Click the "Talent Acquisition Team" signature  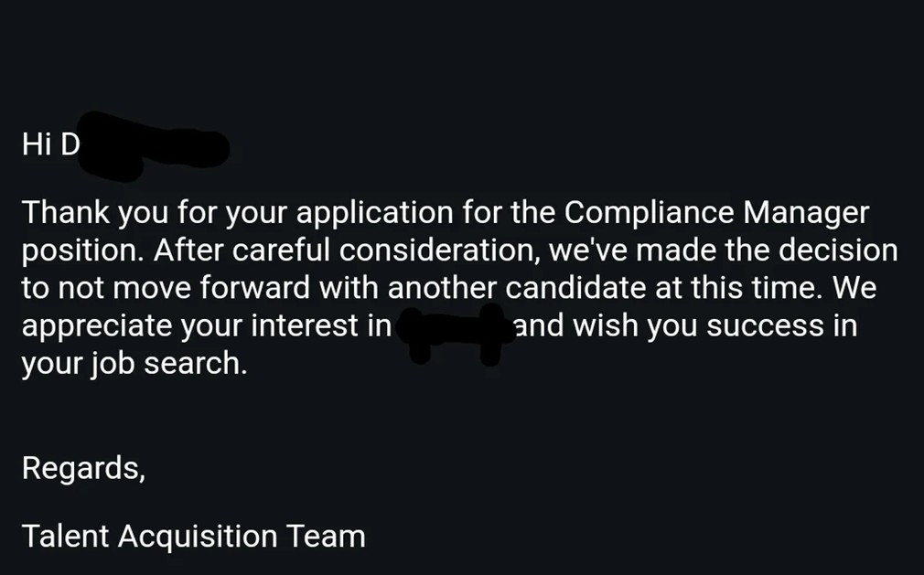pyautogui.click(x=193, y=536)
